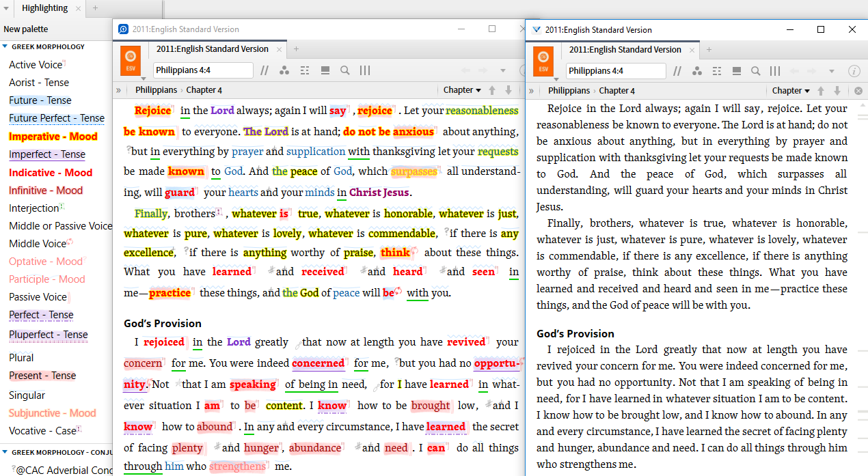The width and height of the screenshot is (868, 476).
Task: Close English Standard Version tab in left window
Action: 279,49
